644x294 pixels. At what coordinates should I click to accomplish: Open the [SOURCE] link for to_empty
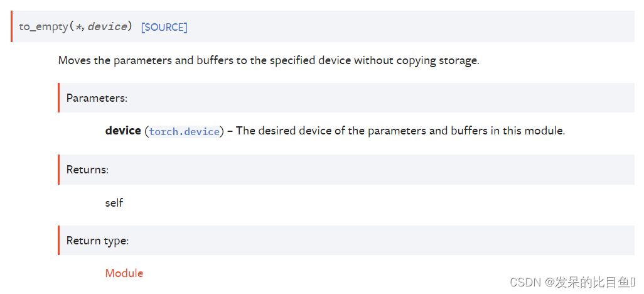click(x=164, y=28)
